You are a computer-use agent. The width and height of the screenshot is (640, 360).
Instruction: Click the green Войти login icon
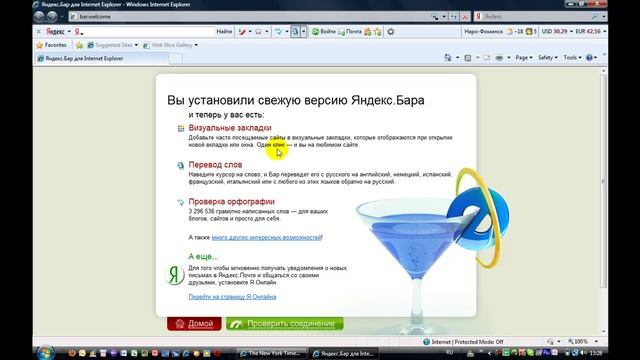coord(323,31)
